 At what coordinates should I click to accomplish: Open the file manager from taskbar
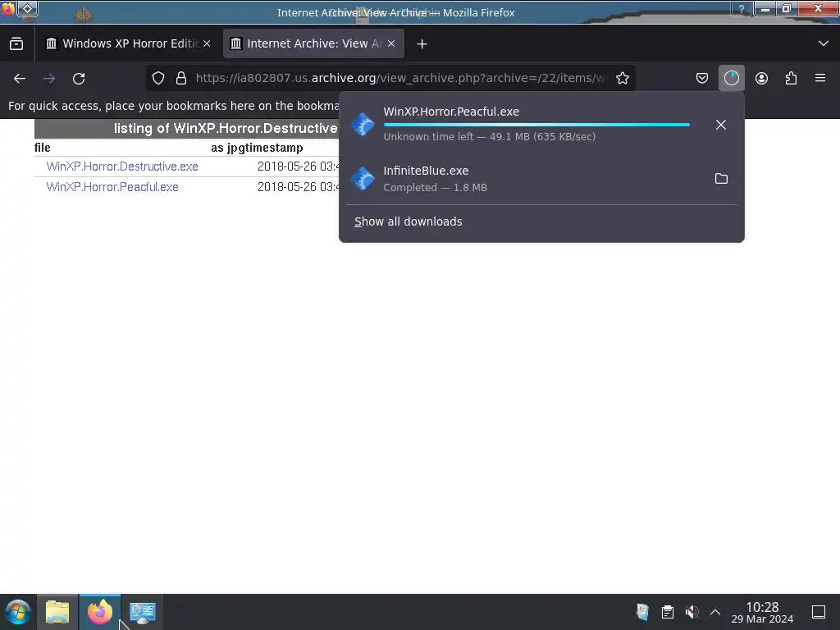(58, 612)
